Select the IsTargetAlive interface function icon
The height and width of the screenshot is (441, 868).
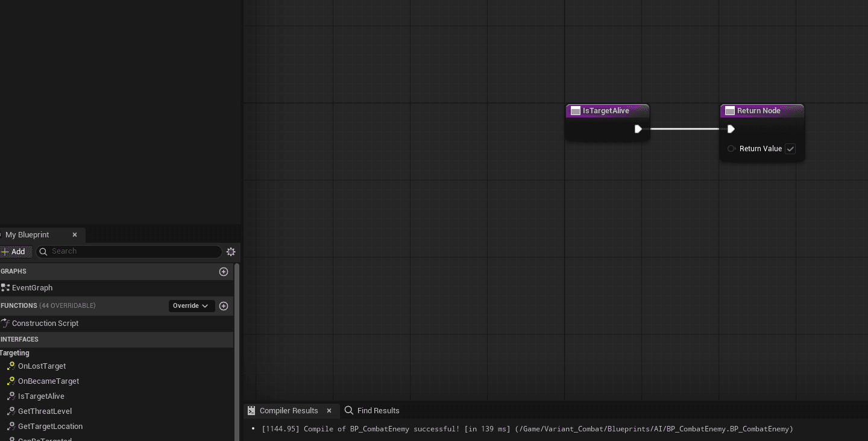(x=10, y=396)
